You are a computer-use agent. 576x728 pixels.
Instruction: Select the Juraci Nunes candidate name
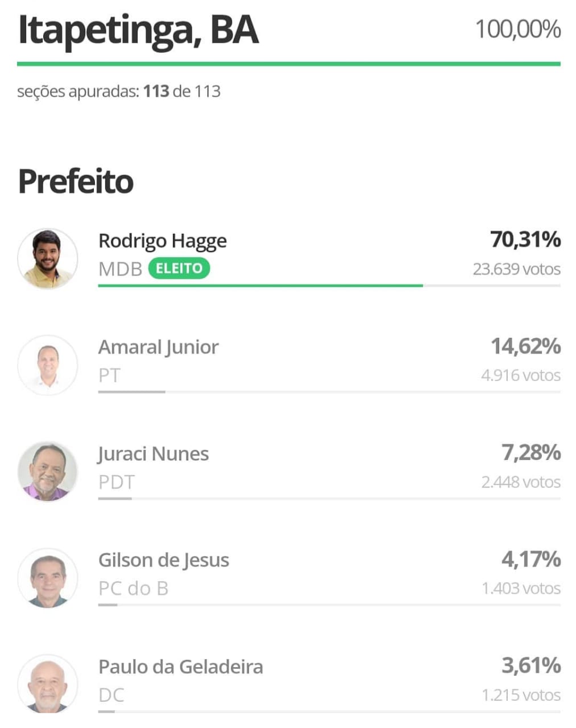pyautogui.click(x=154, y=454)
